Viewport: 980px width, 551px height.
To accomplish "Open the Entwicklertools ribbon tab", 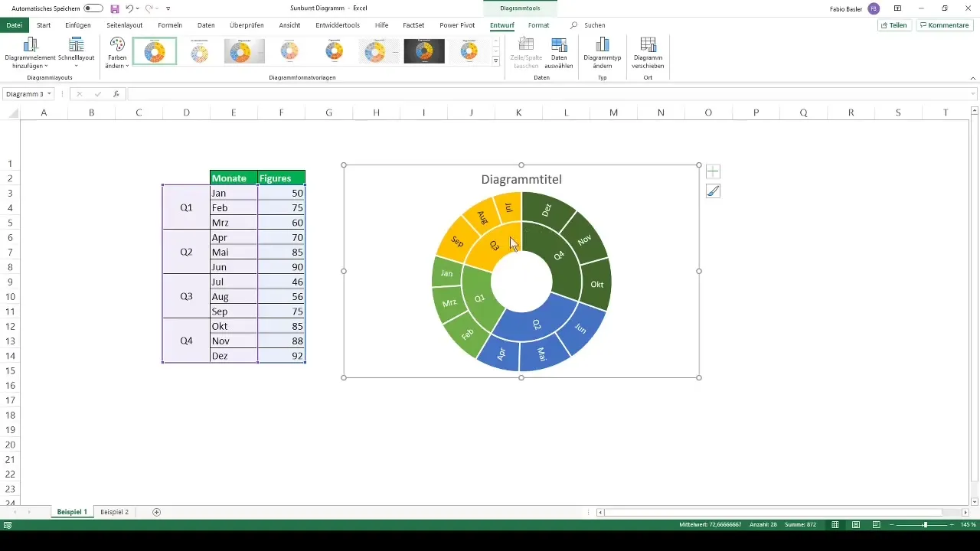I will (338, 25).
